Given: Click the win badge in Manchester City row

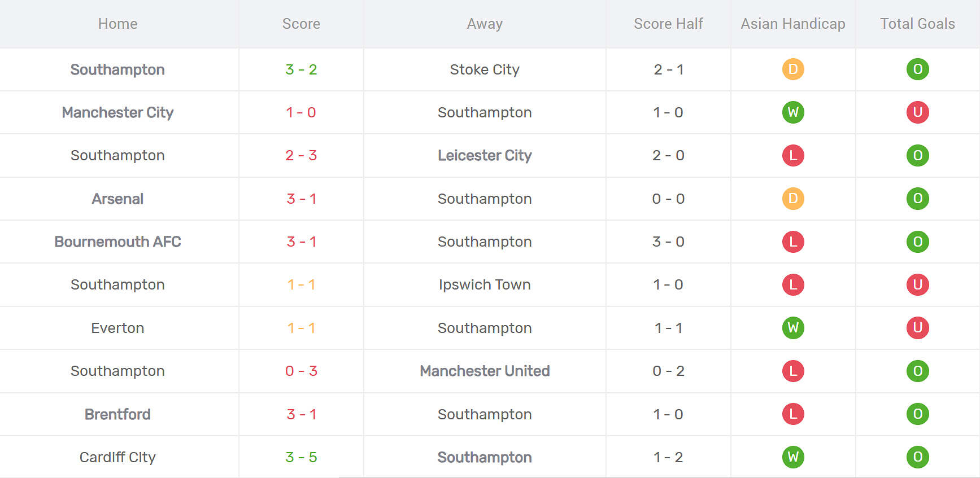Looking at the screenshot, I should [793, 112].
